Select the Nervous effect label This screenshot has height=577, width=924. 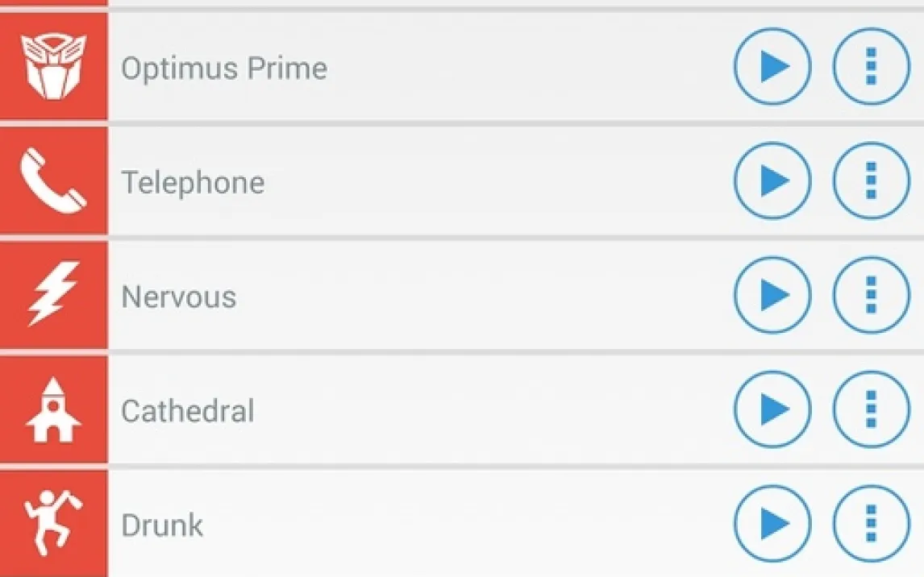pos(178,297)
